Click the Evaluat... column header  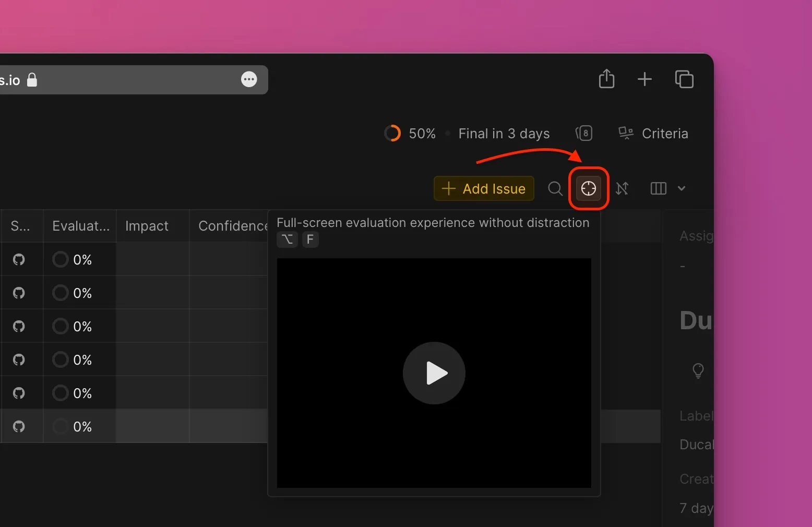click(80, 226)
